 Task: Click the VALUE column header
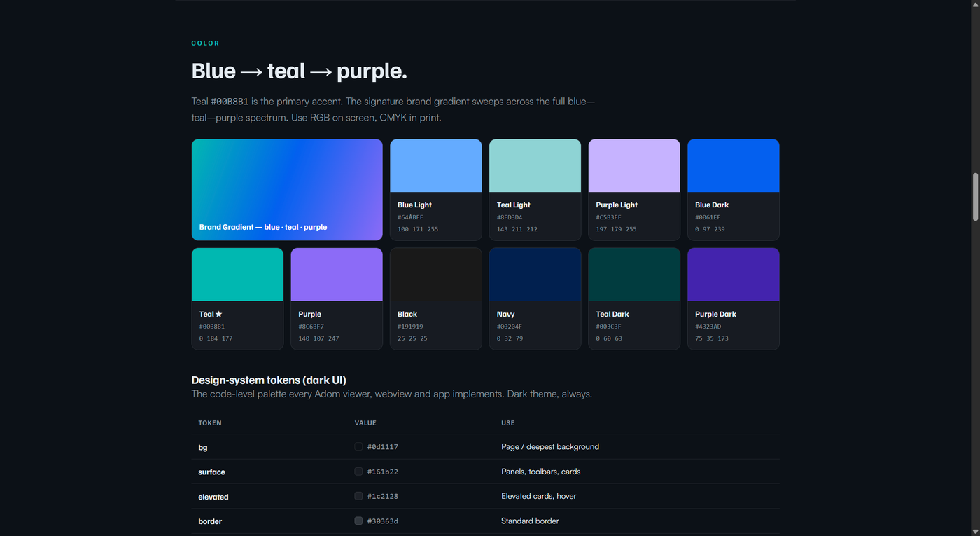(365, 423)
